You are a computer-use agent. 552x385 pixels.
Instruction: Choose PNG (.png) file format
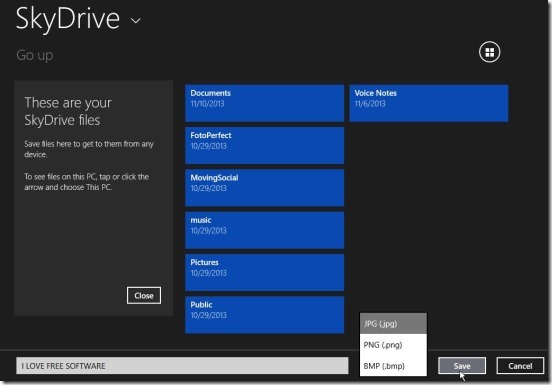pos(393,345)
